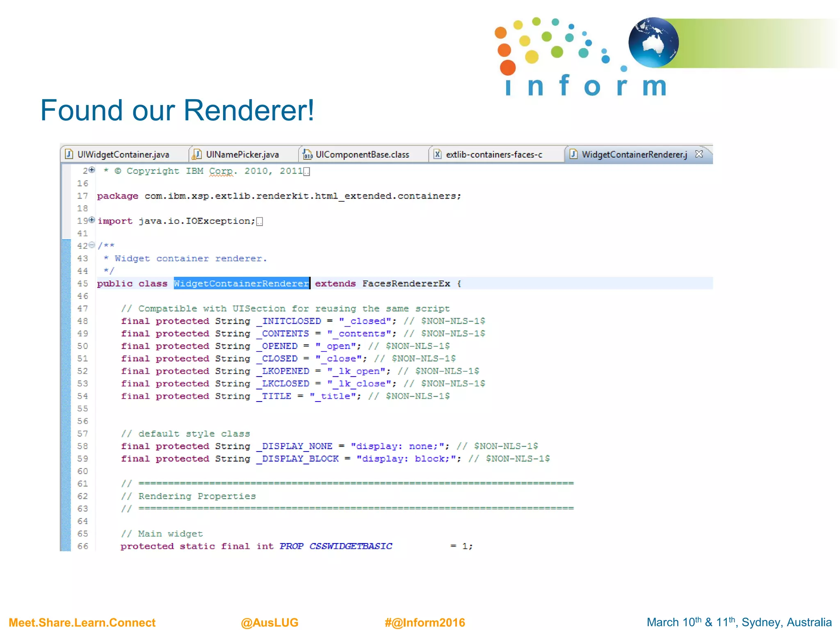Click the WidgetContainerRenderer tab Java icon
840x630 pixels.
(574, 154)
